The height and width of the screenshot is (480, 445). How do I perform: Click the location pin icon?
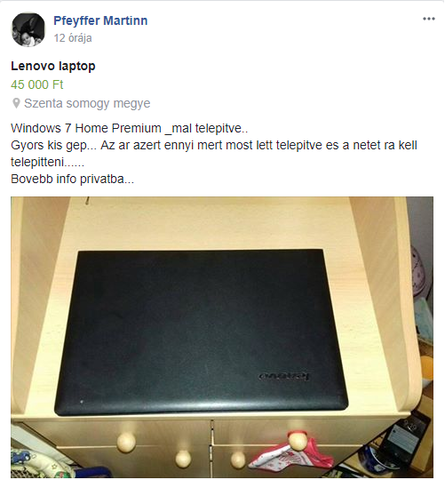pyautogui.click(x=16, y=103)
